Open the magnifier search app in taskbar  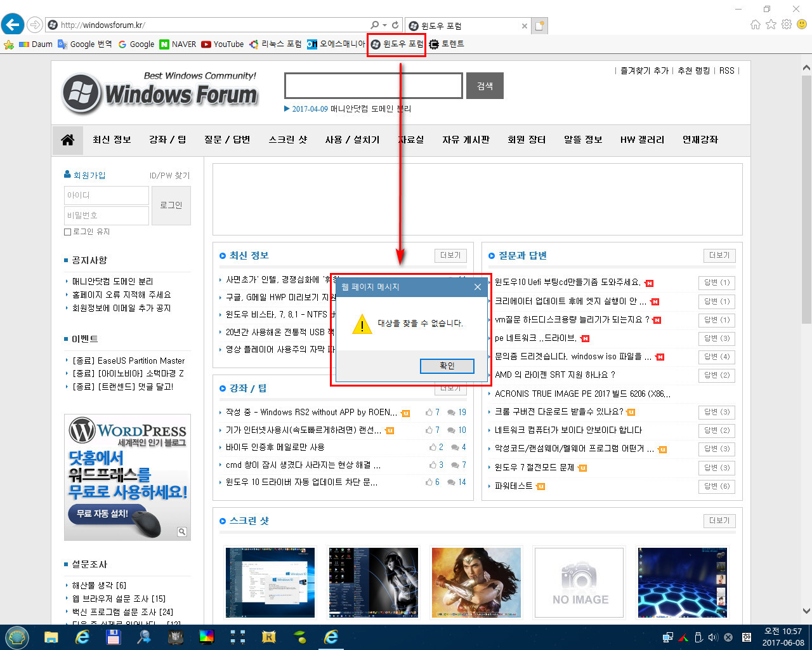point(144,637)
